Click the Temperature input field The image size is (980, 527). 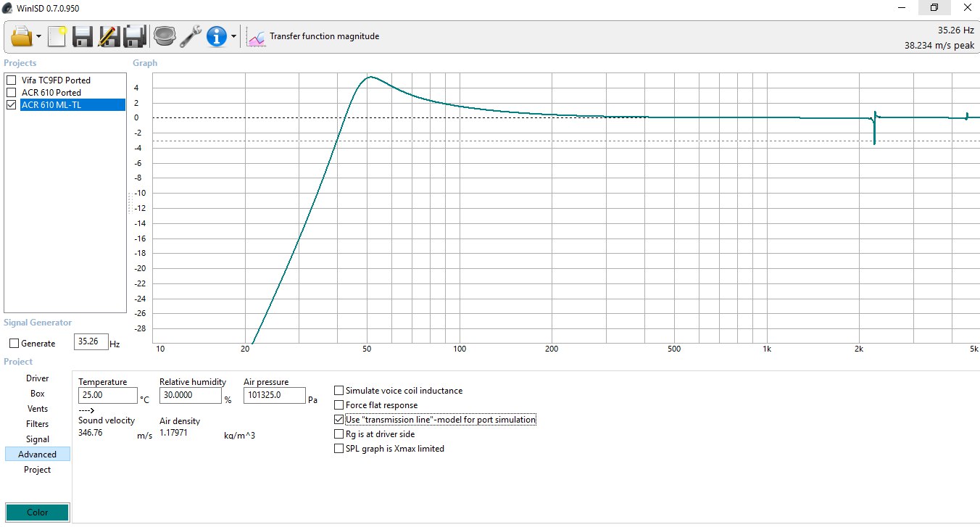[108, 396]
